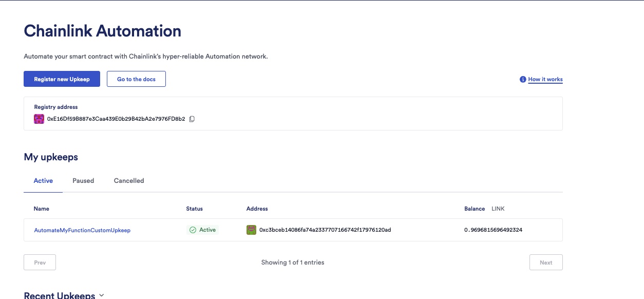Click the LINK balance value 0.9696815696492324
Screen dimensions: 644x299
tap(493, 230)
